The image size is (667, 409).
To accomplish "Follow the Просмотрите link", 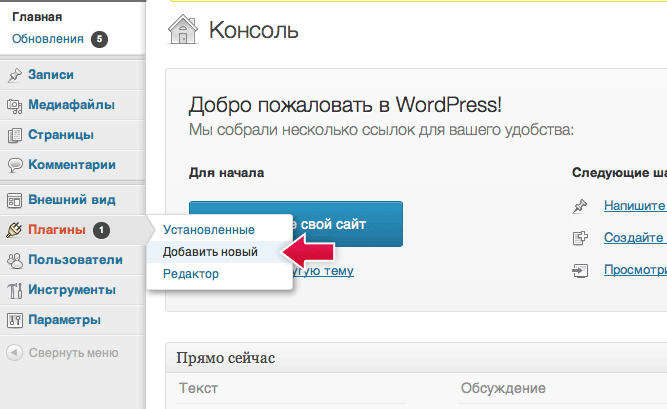I will click(635, 270).
